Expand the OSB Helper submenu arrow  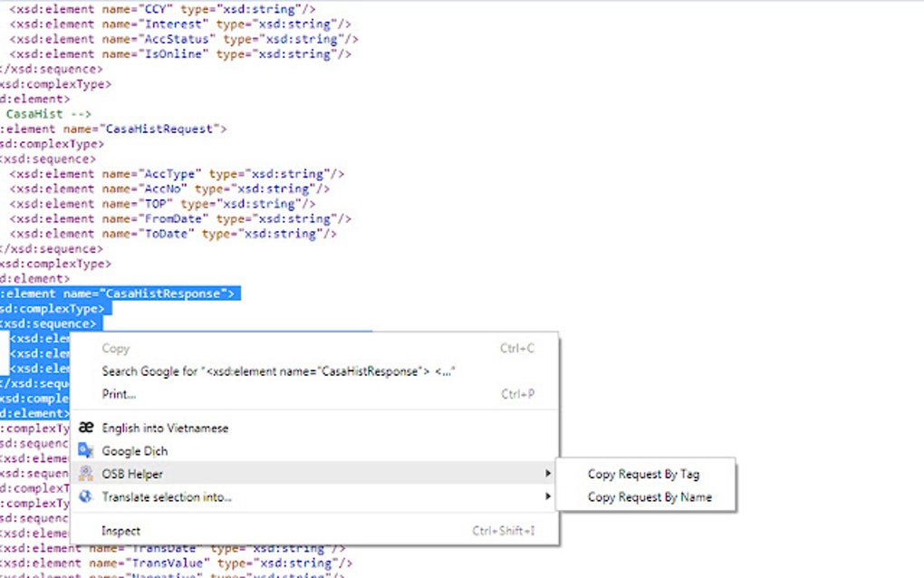548,473
